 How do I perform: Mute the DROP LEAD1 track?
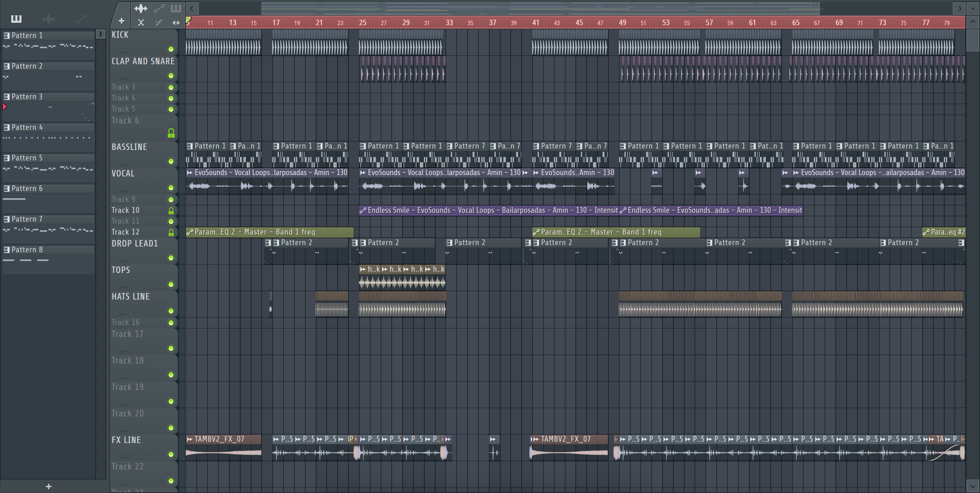point(171,258)
